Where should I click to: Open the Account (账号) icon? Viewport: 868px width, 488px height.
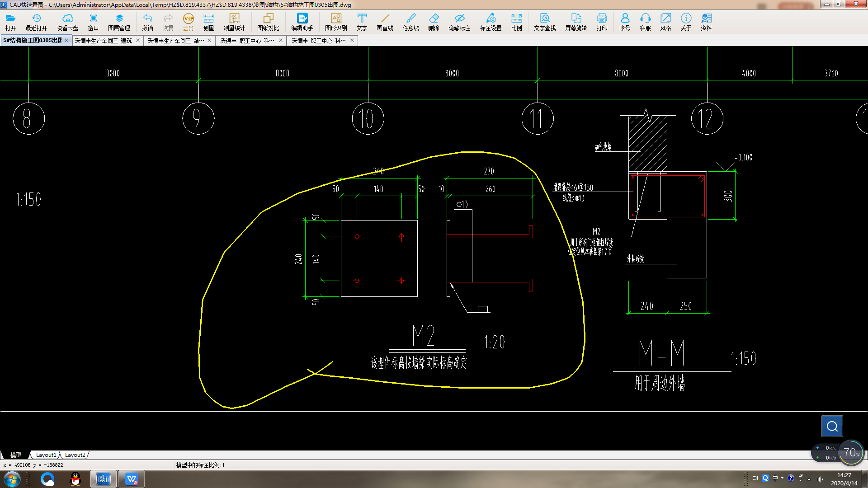click(x=625, y=22)
